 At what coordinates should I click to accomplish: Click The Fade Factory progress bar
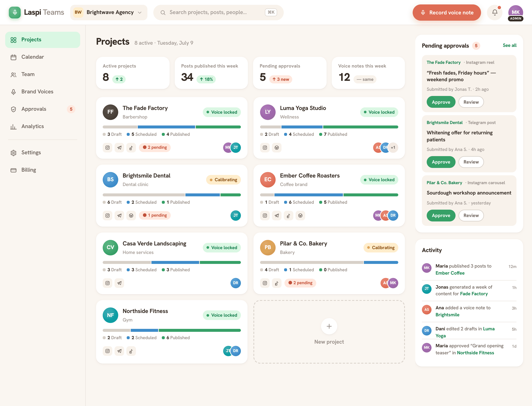click(172, 127)
